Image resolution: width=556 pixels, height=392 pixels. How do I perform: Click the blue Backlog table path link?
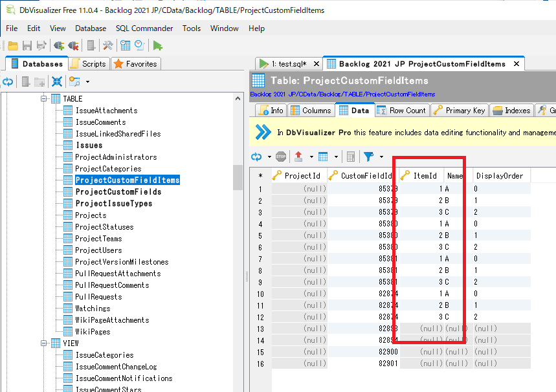pyautogui.click(x=342, y=94)
